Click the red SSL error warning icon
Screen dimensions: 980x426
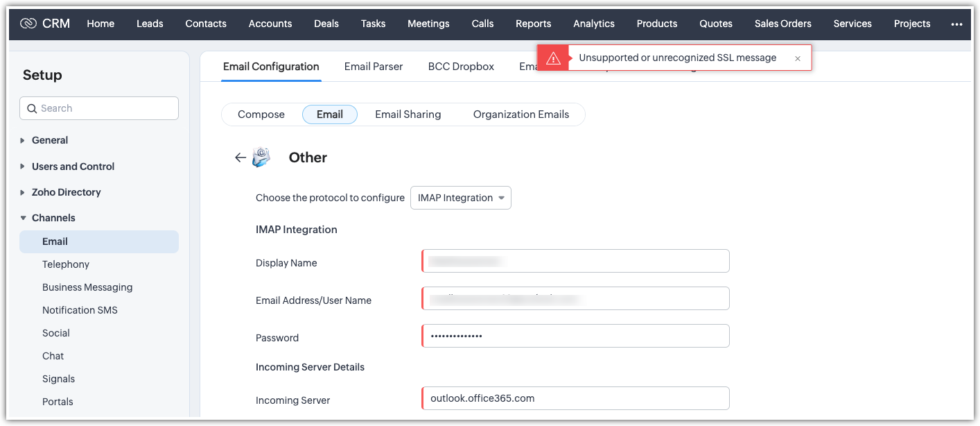tap(553, 58)
